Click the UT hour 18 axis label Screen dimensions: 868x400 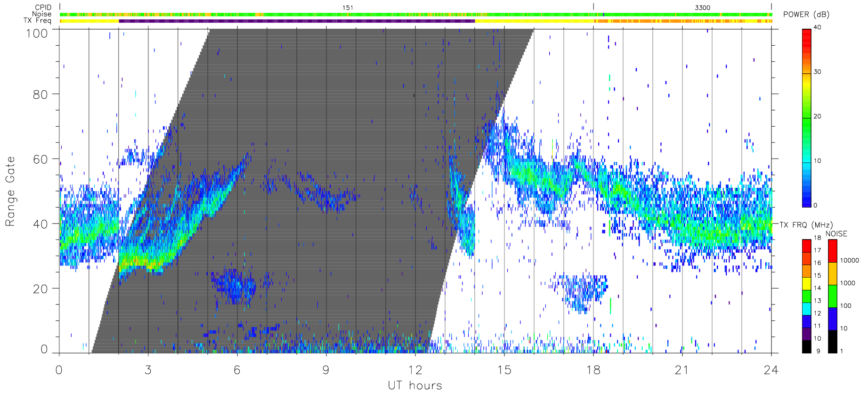click(x=593, y=370)
